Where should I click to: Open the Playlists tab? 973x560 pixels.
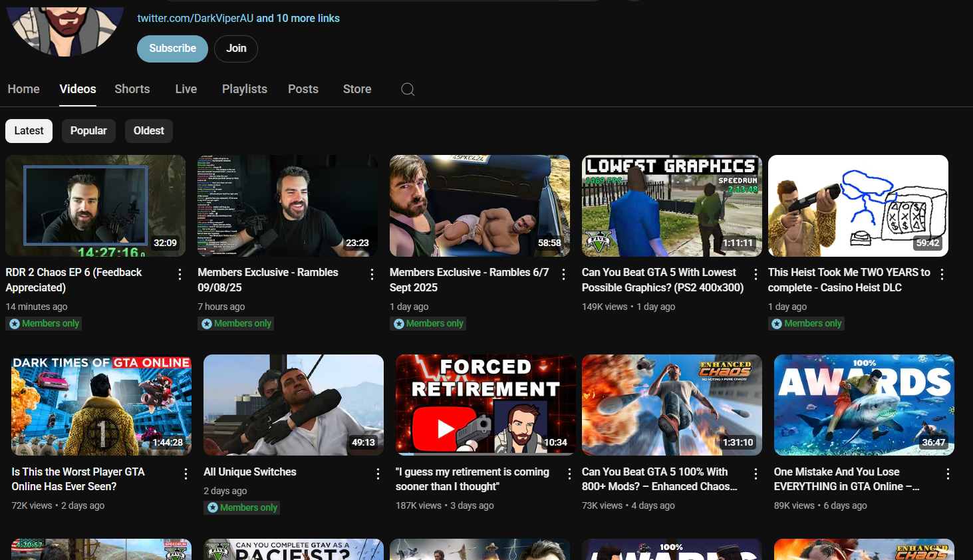pyautogui.click(x=245, y=89)
